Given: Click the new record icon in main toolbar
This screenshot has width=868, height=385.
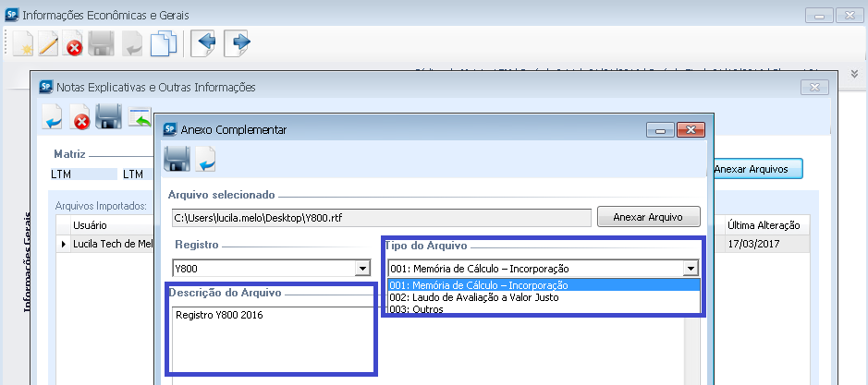Looking at the screenshot, I should pos(23,43).
